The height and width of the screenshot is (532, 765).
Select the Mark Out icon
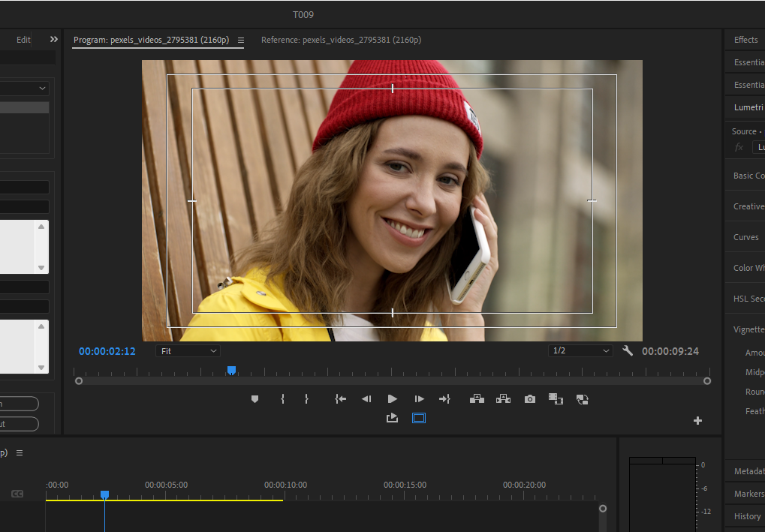point(306,398)
